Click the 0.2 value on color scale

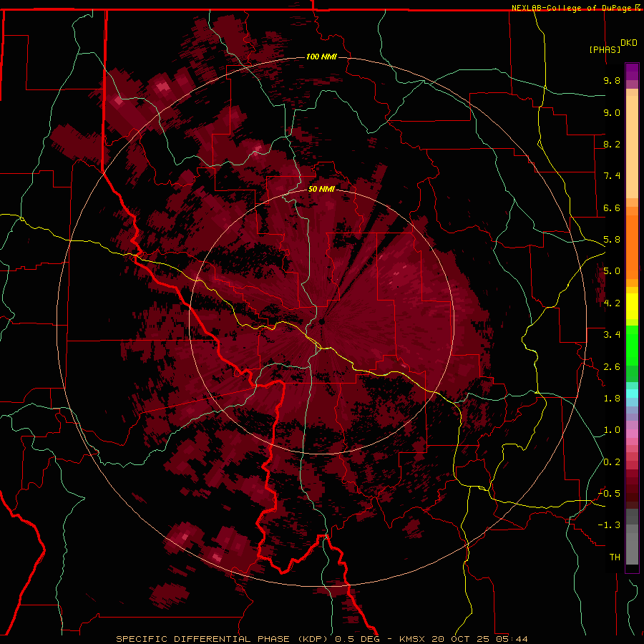coord(612,462)
